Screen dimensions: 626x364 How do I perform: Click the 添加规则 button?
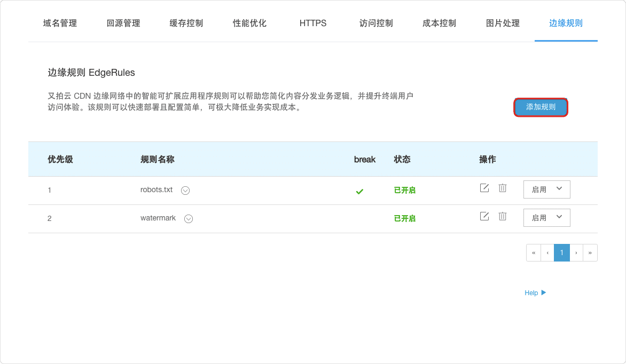(541, 107)
